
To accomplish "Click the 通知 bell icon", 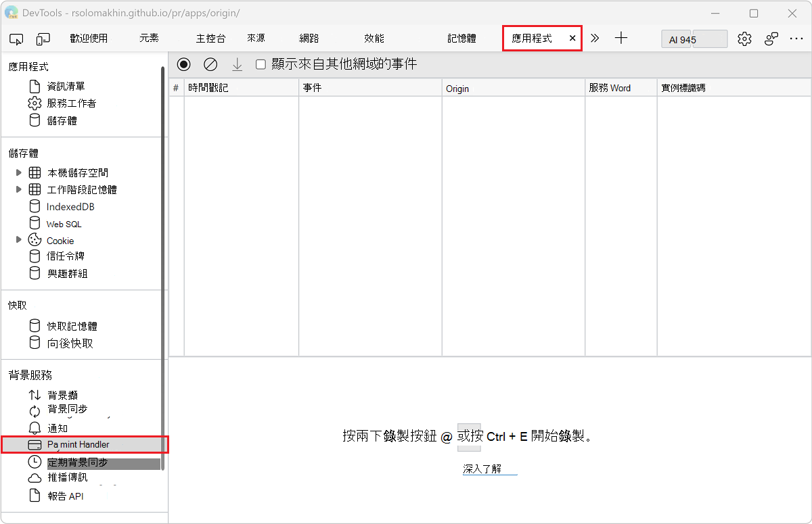I will [35, 429].
